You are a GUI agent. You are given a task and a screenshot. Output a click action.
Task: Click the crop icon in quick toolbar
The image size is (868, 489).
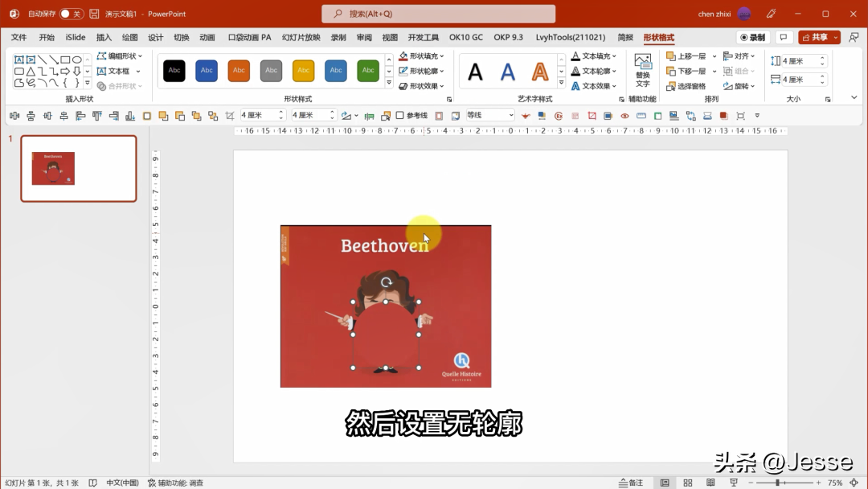230,115
